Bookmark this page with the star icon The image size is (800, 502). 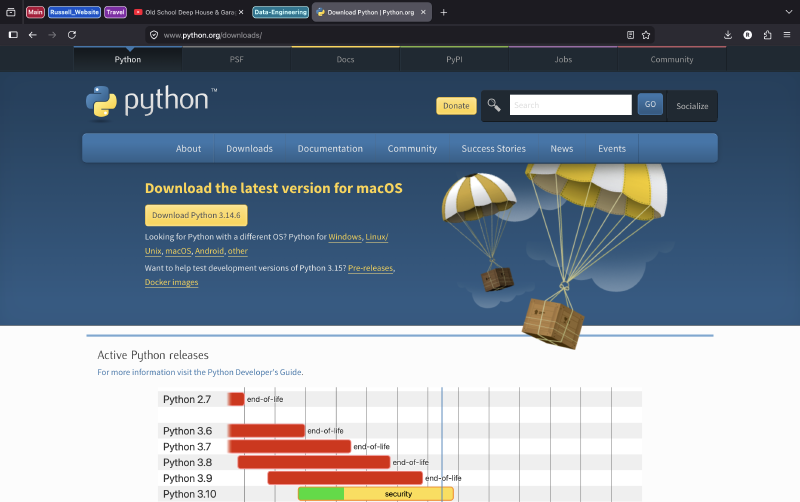[646, 35]
